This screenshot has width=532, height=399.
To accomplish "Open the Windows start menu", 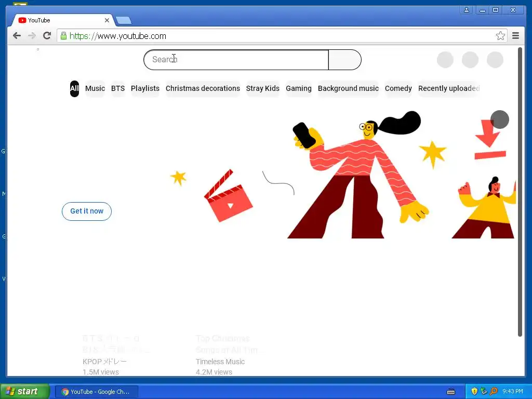I will tap(25, 392).
